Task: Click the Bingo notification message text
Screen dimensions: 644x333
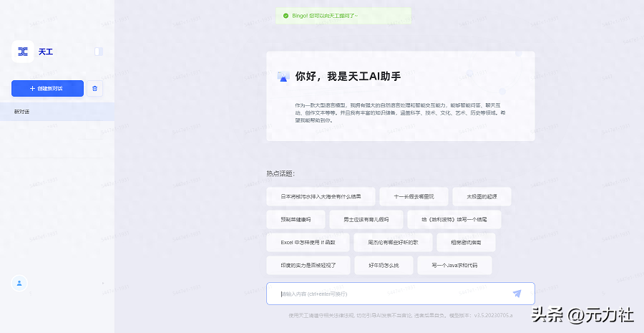Action: (x=325, y=16)
